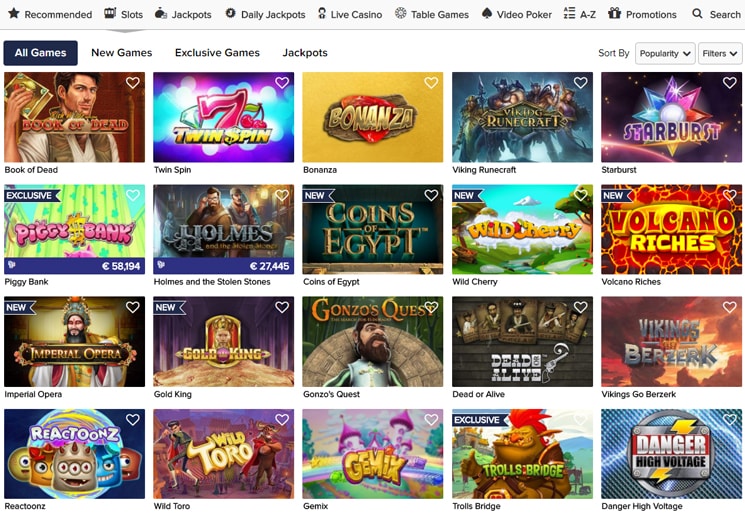Toggle Gonzo's Quest heart icon
The width and height of the screenshot is (745, 513).
(431, 307)
